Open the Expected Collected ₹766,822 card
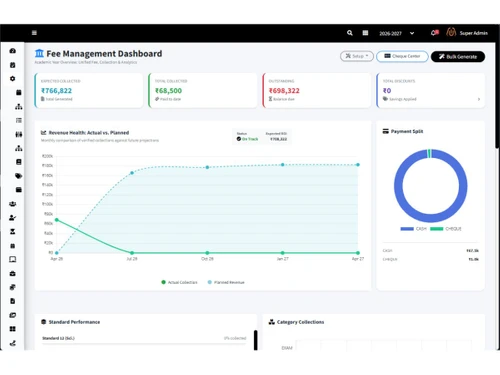Screen dimensions: 500x375 (89, 90)
